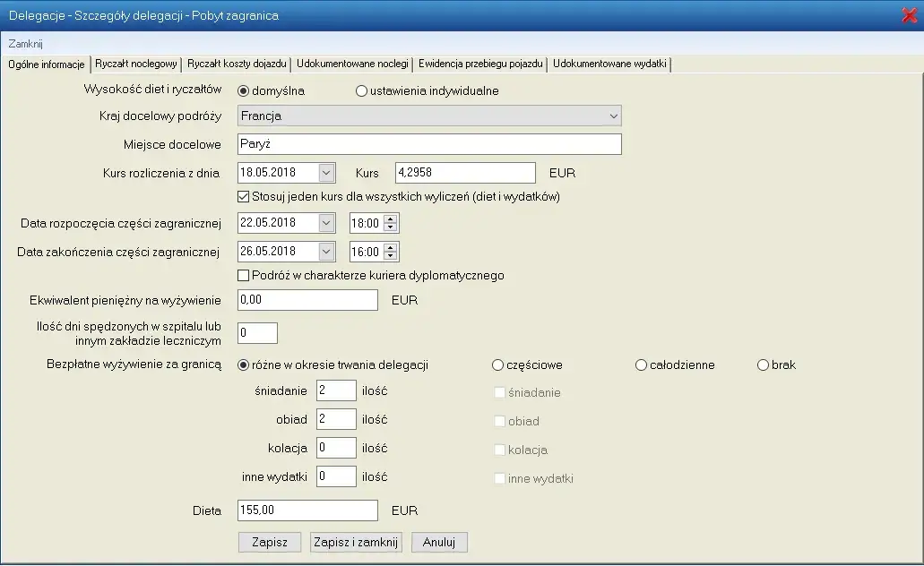
Task: Open the Udokumentowane wydatki tab
Action: pos(609,64)
